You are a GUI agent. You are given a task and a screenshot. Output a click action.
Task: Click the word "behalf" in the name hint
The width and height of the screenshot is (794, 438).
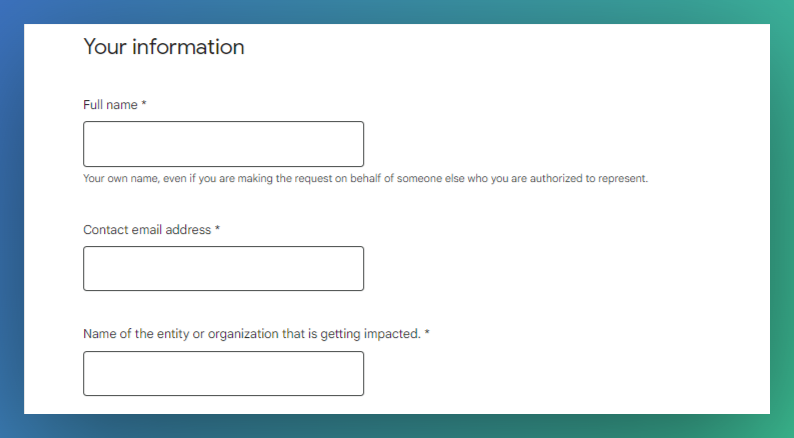pos(365,179)
